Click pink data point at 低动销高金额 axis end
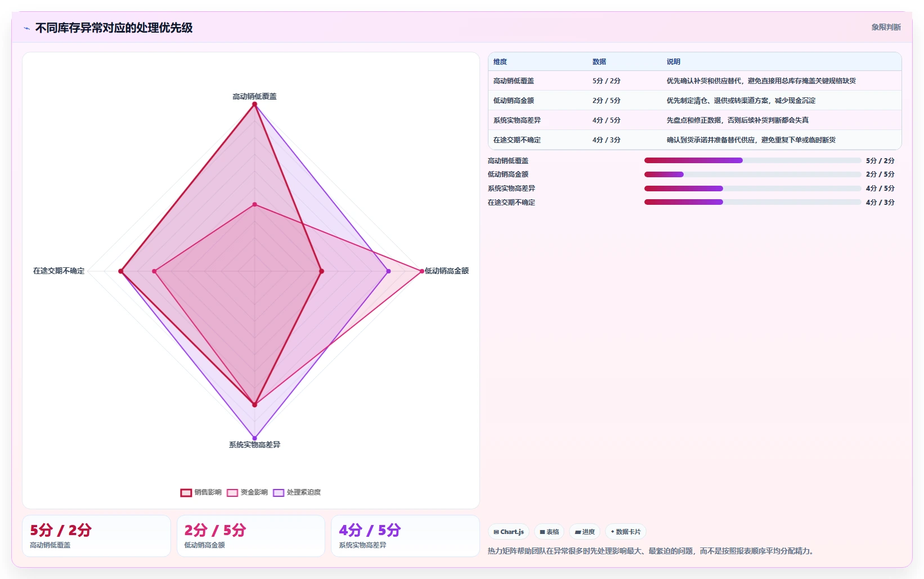 coord(421,271)
